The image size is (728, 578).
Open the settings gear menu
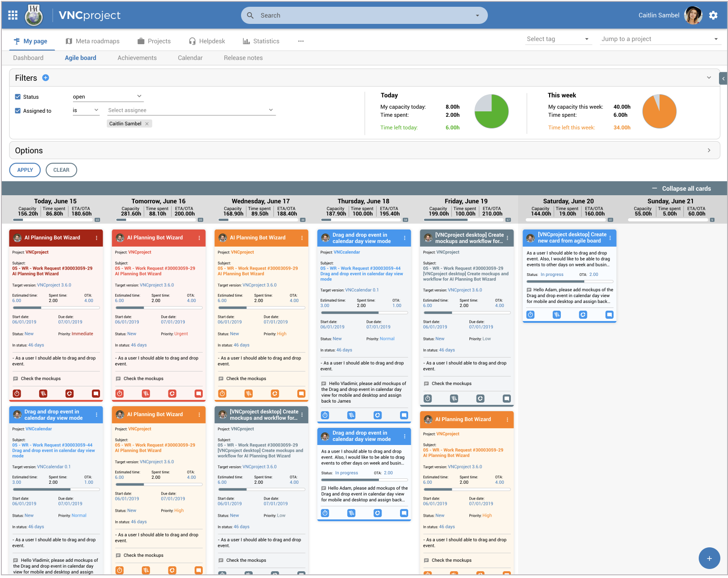(713, 15)
